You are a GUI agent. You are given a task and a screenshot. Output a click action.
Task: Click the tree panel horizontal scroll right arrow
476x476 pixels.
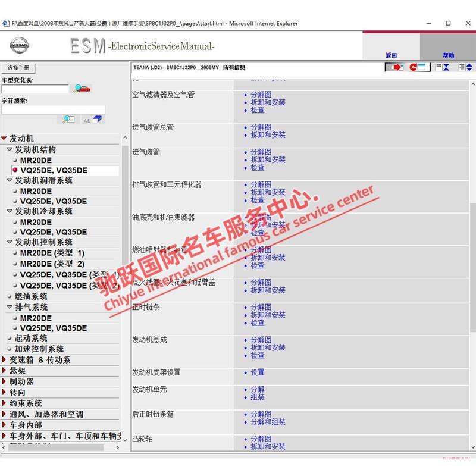pyautogui.click(x=118, y=448)
